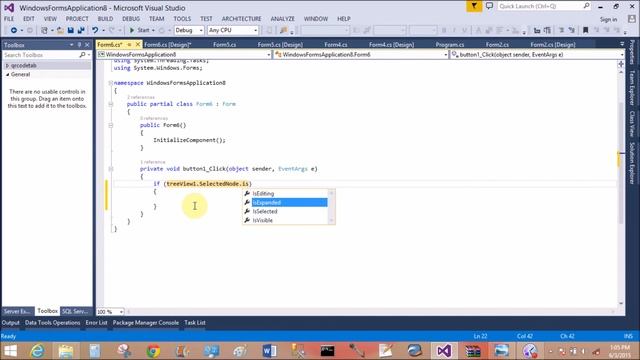Click the wrench icon beside IsSelected

pyautogui.click(x=247, y=211)
